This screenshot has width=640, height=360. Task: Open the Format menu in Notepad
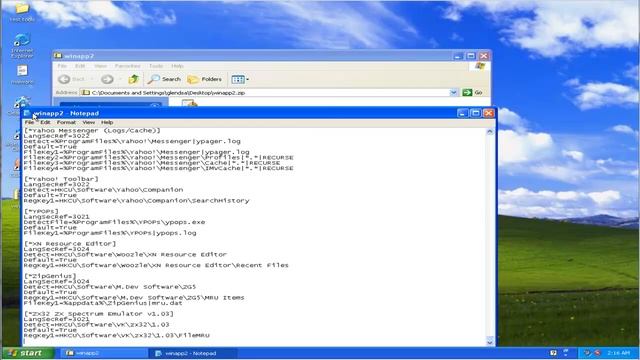click(x=66, y=122)
